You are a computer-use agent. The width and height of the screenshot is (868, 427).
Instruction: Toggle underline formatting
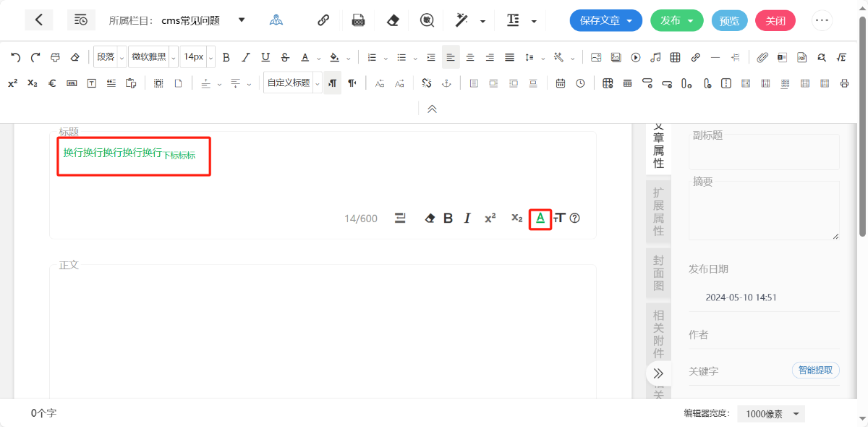pyautogui.click(x=265, y=57)
